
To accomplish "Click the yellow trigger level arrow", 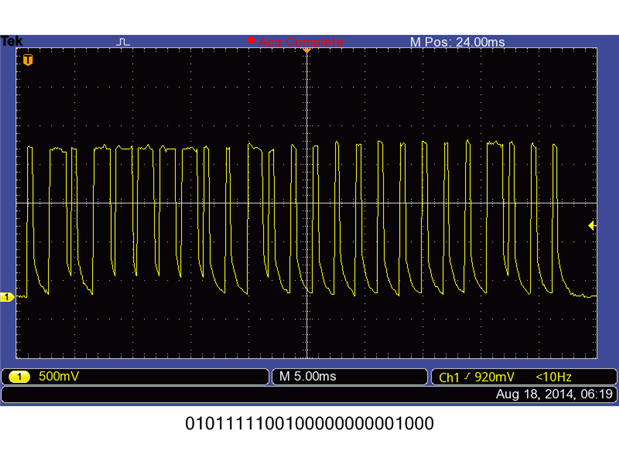I will (592, 225).
